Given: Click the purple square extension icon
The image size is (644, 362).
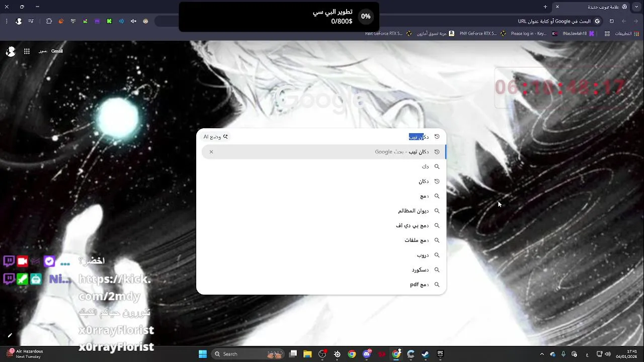Looking at the screenshot, I should coord(97,21).
